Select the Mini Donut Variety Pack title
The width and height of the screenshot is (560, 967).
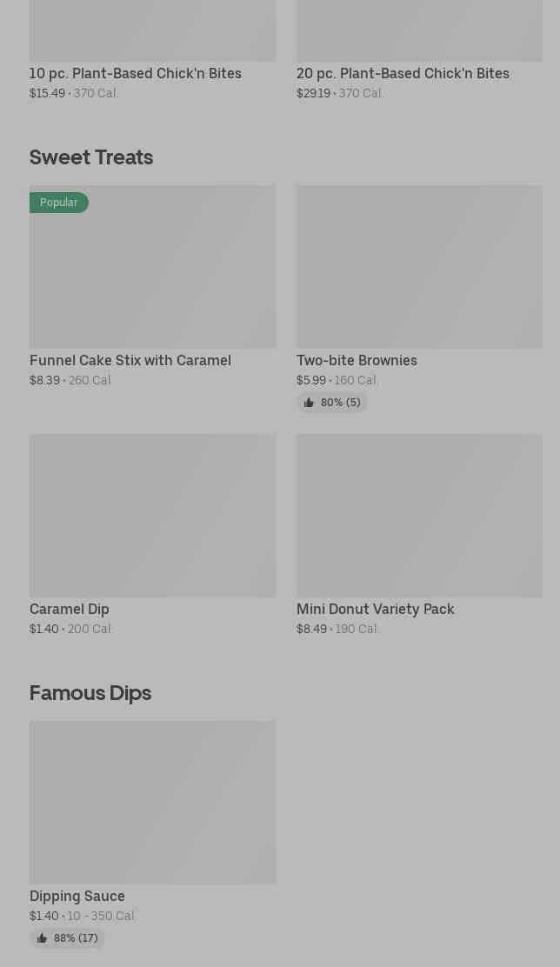coord(376,609)
